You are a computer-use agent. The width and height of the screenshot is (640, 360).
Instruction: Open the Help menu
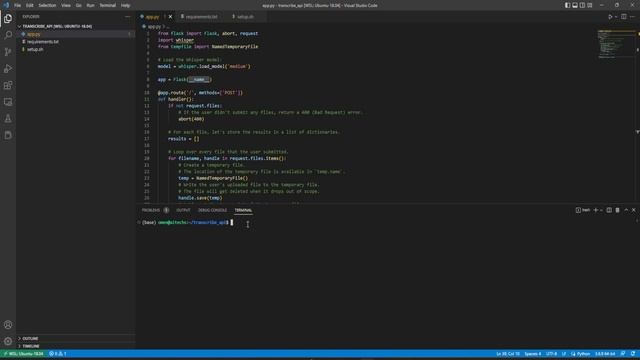[125, 5]
